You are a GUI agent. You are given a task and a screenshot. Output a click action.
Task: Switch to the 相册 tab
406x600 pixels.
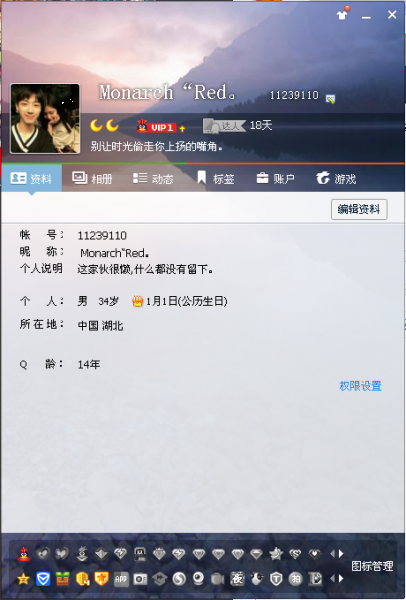(x=92, y=178)
